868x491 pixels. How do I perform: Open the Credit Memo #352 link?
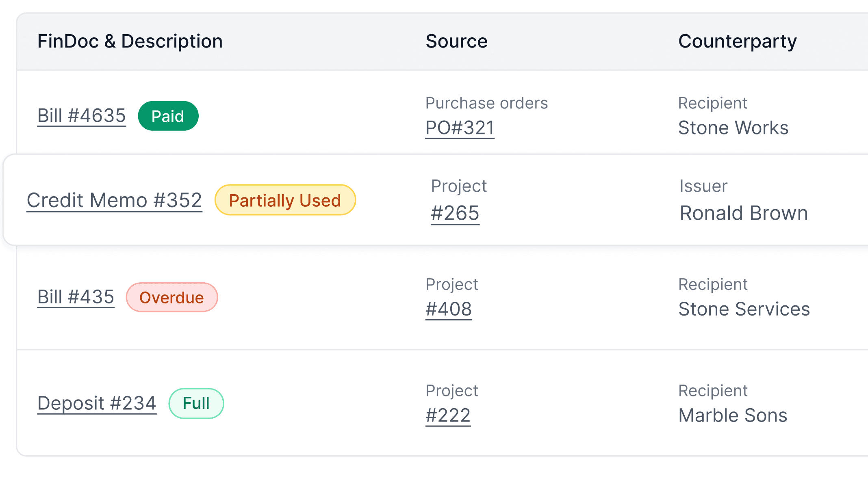[x=114, y=200]
